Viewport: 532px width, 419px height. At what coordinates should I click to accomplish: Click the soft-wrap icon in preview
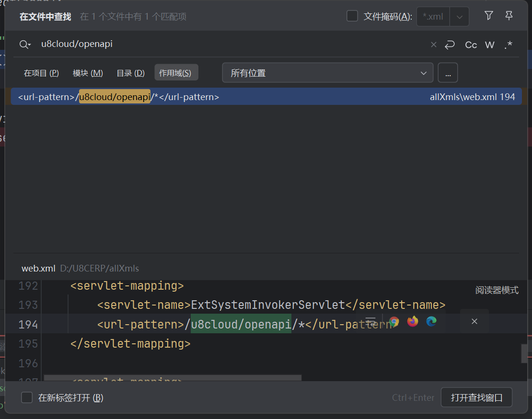click(370, 321)
